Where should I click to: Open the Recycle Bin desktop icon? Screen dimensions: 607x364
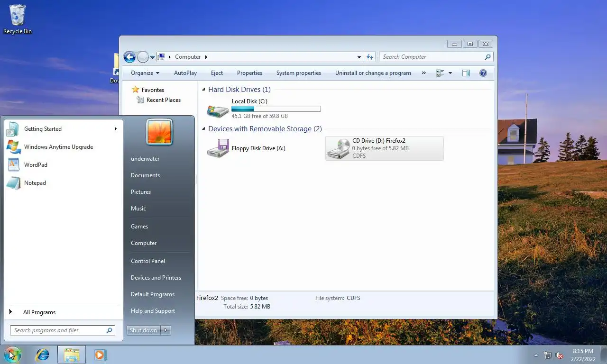[18, 19]
